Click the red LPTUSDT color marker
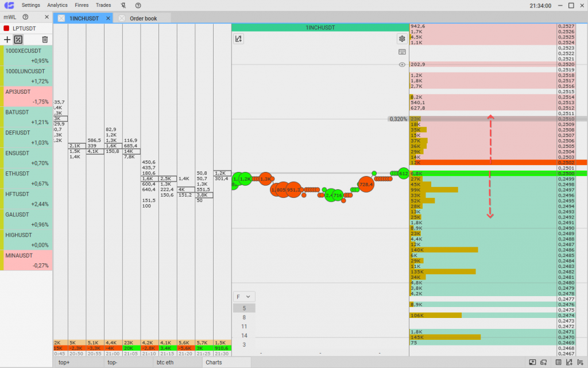 pos(6,28)
